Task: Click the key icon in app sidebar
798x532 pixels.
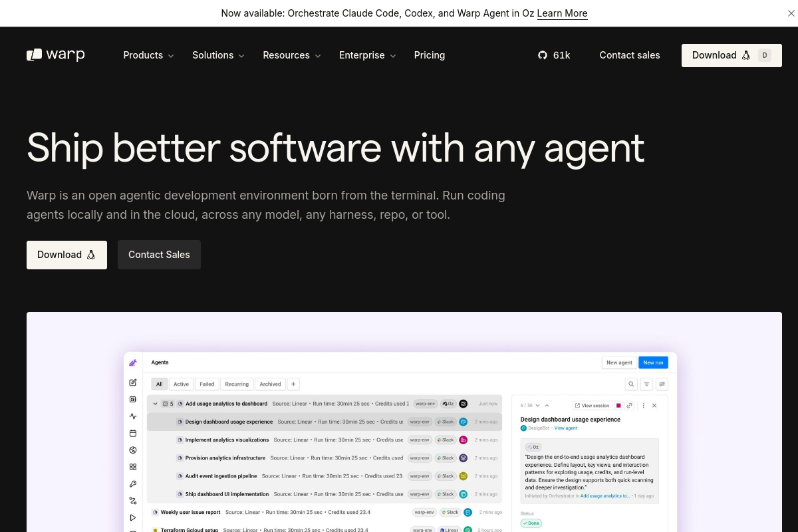Action: pos(133,484)
